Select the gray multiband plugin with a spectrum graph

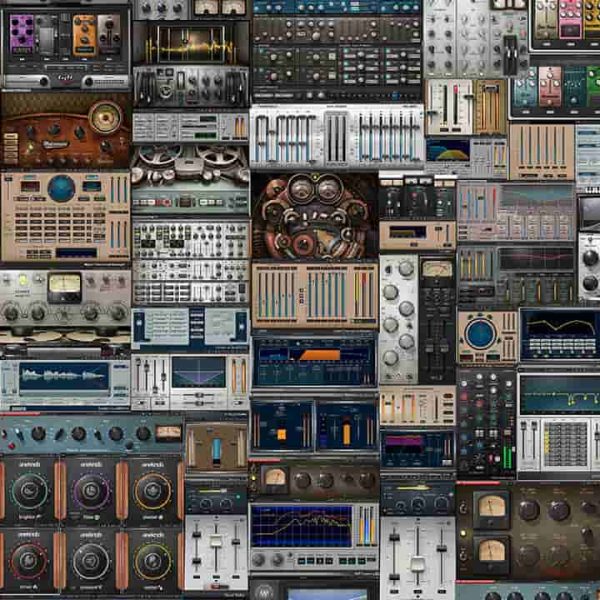[516, 211]
